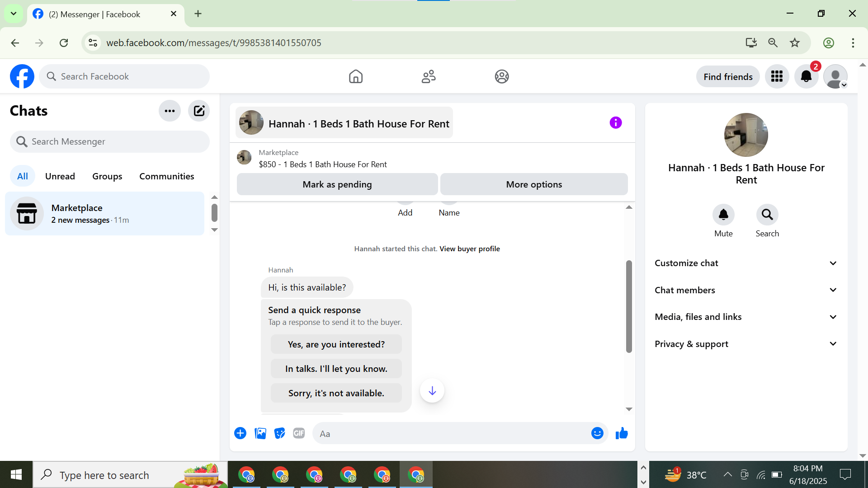Open the Facebook logo home link
The width and height of the screenshot is (868, 488).
pos(22,76)
